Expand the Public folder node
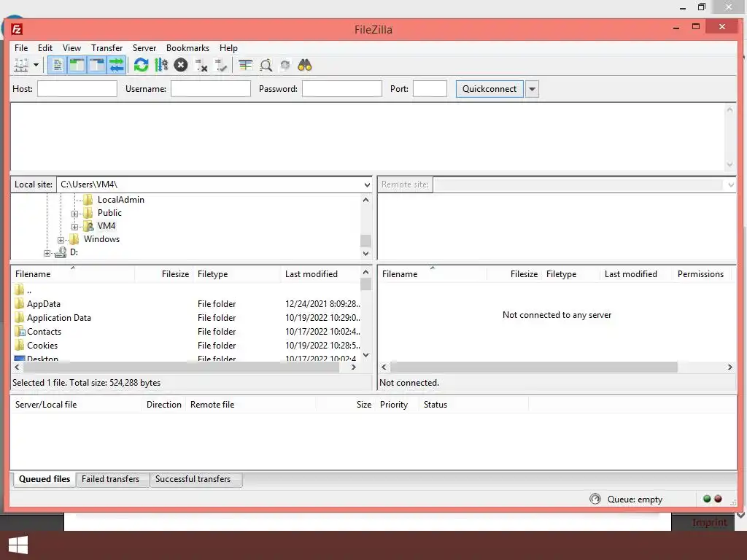Image resolution: width=747 pixels, height=560 pixels. pos(74,214)
